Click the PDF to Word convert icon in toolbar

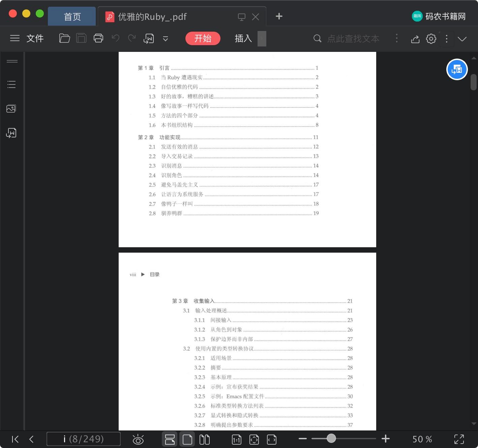click(x=149, y=39)
